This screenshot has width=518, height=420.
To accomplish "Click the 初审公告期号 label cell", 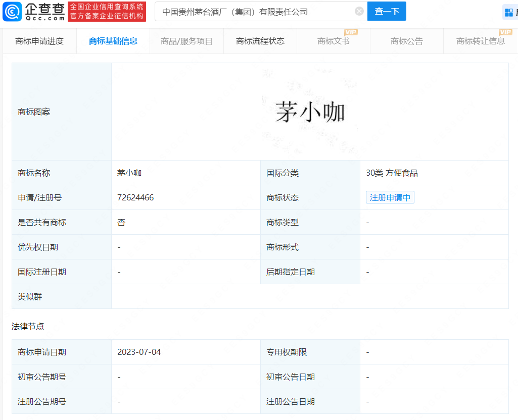I will coord(62,377).
